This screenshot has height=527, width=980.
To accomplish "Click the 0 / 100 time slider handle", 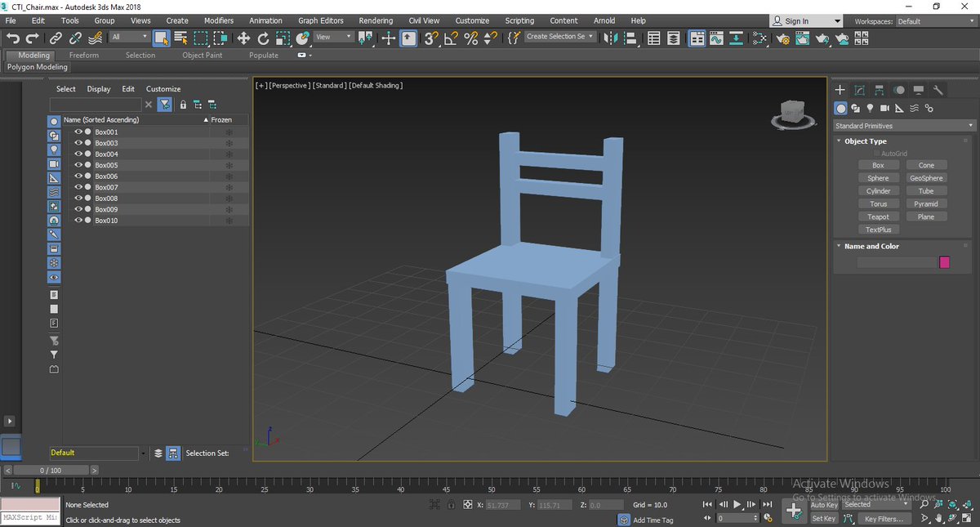I will 51,471.
